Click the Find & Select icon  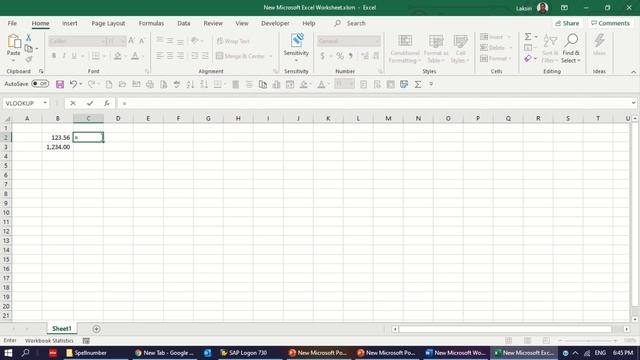(x=571, y=41)
